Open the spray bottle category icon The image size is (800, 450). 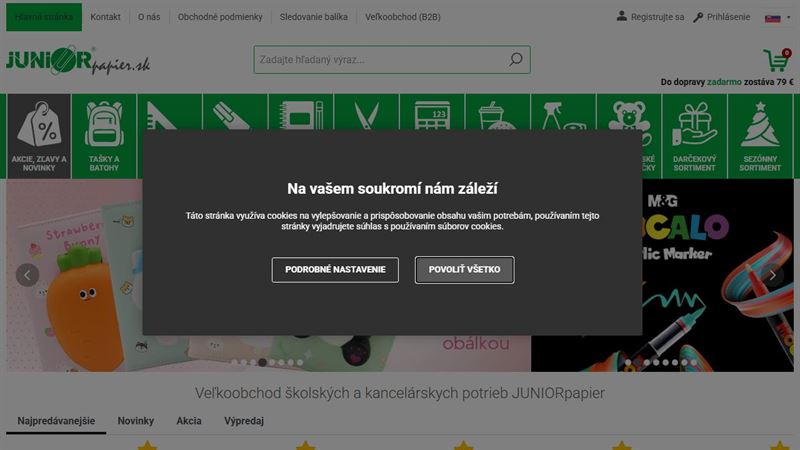coord(563,112)
